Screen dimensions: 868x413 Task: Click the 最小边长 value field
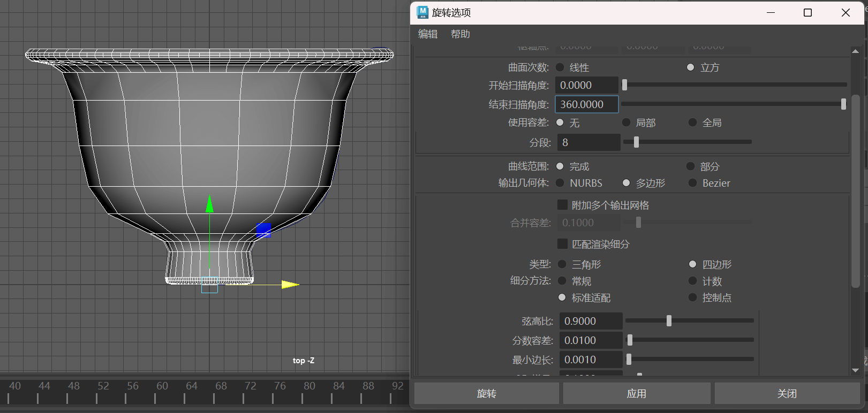pyautogui.click(x=591, y=360)
